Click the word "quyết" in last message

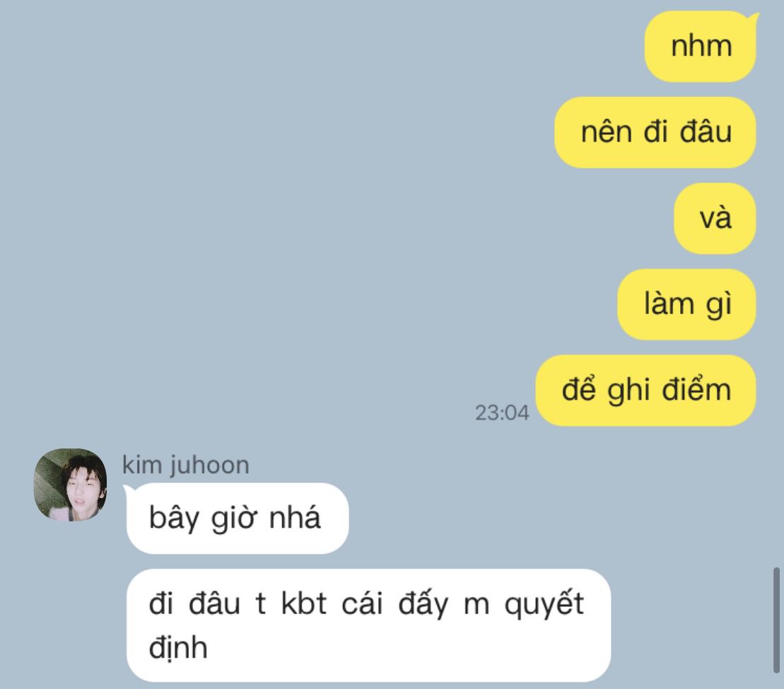pyautogui.click(x=544, y=604)
